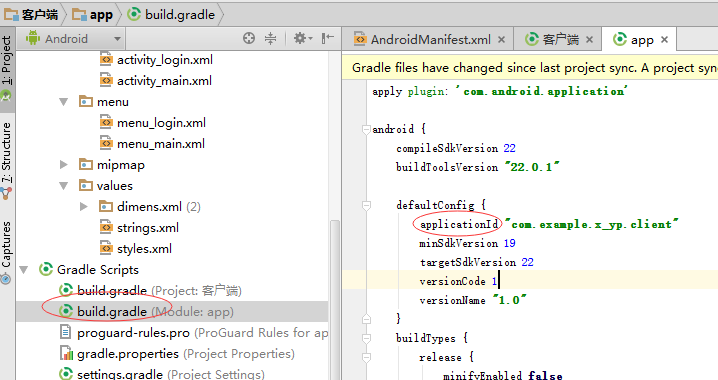Collapse the menu folder
Image resolution: width=718 pixels, height=380 pixels.
click(x=64, y=102)
